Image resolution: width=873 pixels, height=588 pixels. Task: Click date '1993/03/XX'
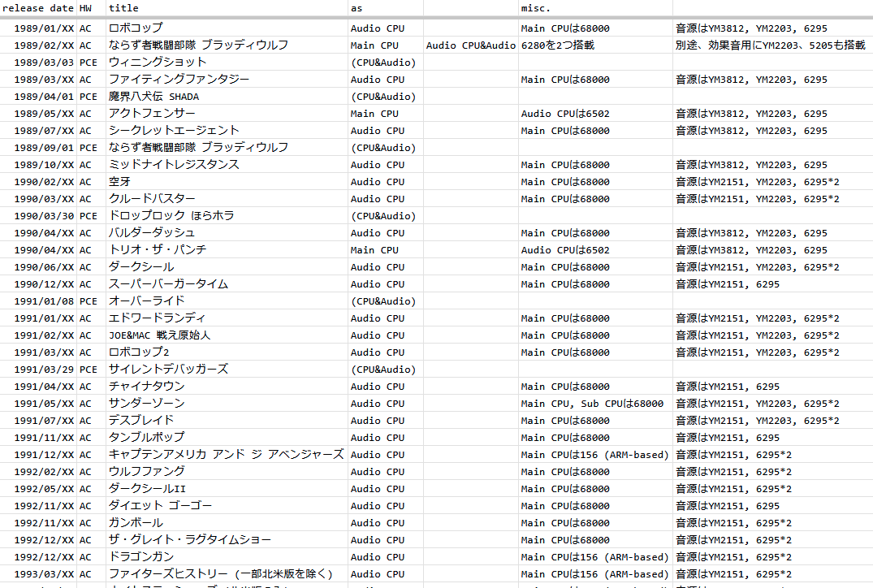pyautogui.click(x=44, y=574)
